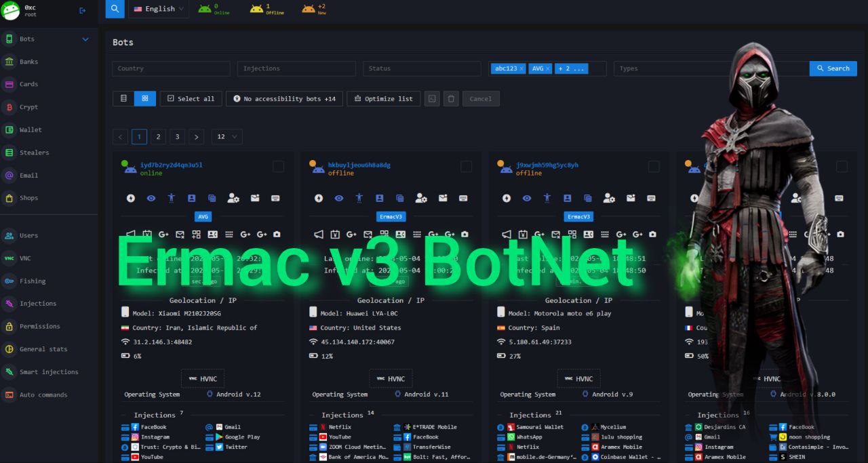
Task: Click the copy icon on the j9xwjmh59hg5yc8yh card
Action: pyautogui.click(x=588, y=198)
